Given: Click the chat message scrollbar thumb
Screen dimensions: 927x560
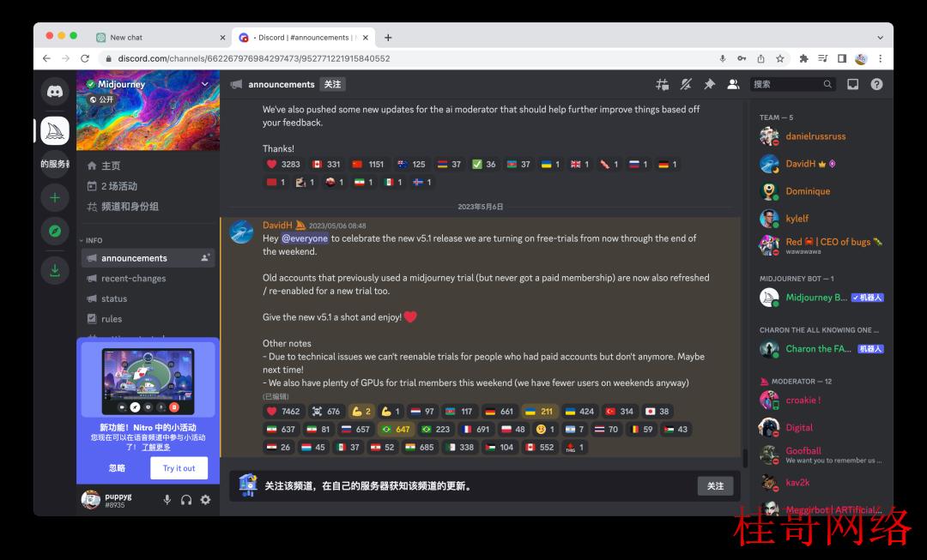Looking at the screenshot, I should coord(745,457).
